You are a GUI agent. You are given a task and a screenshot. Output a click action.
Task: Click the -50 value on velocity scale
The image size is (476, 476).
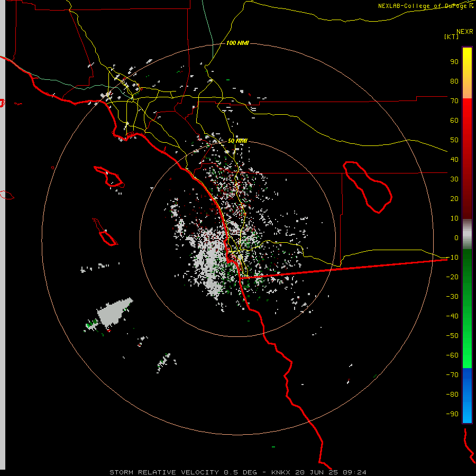(452, 336)
